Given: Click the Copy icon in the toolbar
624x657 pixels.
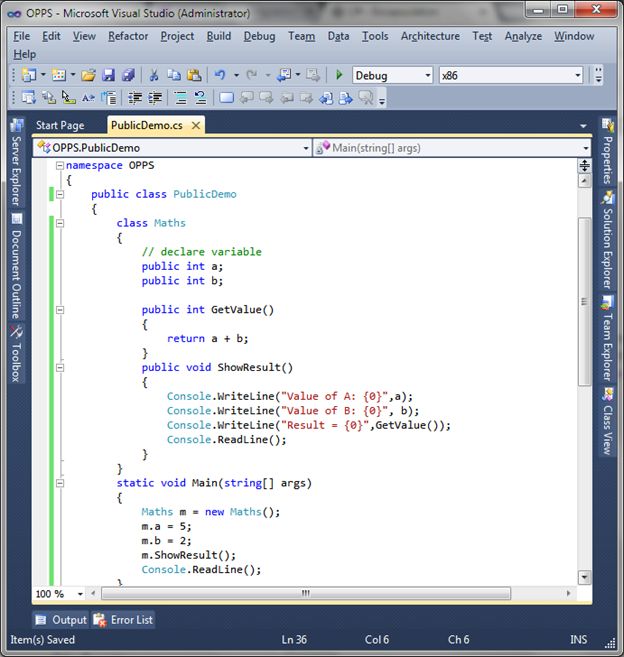Looking at the screenshot, I should pos(174,75).
